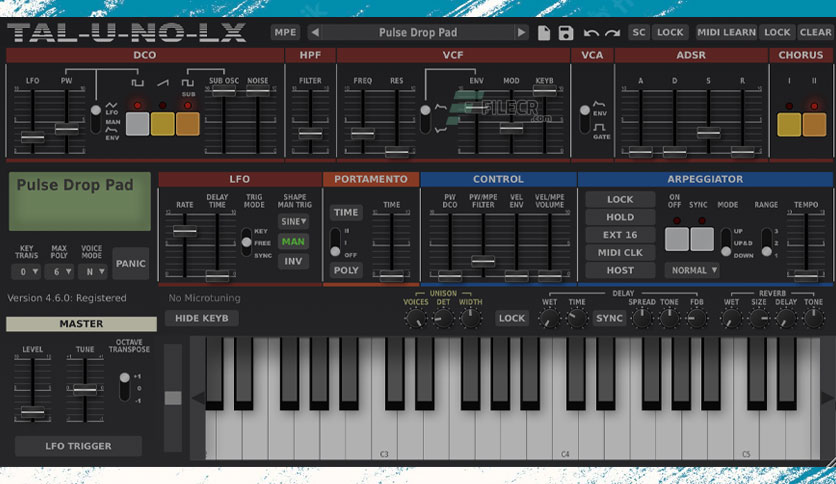The height and width of the screenshot is (484, 836).
Task: Click the LOCK button next to MIDI LEARN
Action: point(777,33)
